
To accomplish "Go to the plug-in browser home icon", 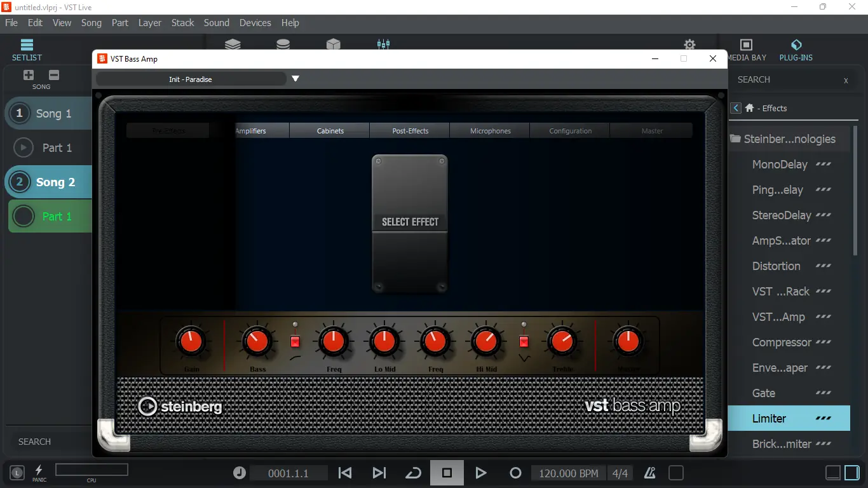I will click(750, 108).
